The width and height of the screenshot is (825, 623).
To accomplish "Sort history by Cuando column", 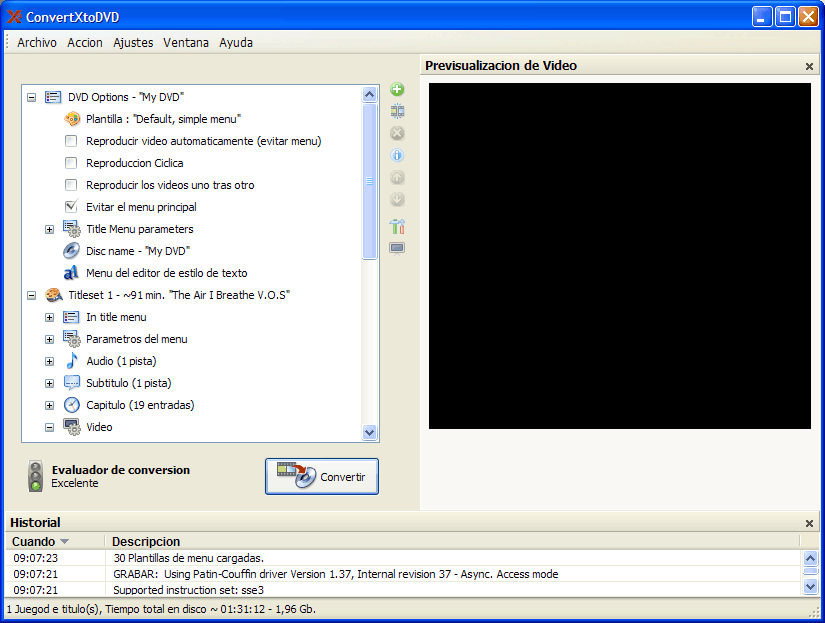I will point(55,541).
